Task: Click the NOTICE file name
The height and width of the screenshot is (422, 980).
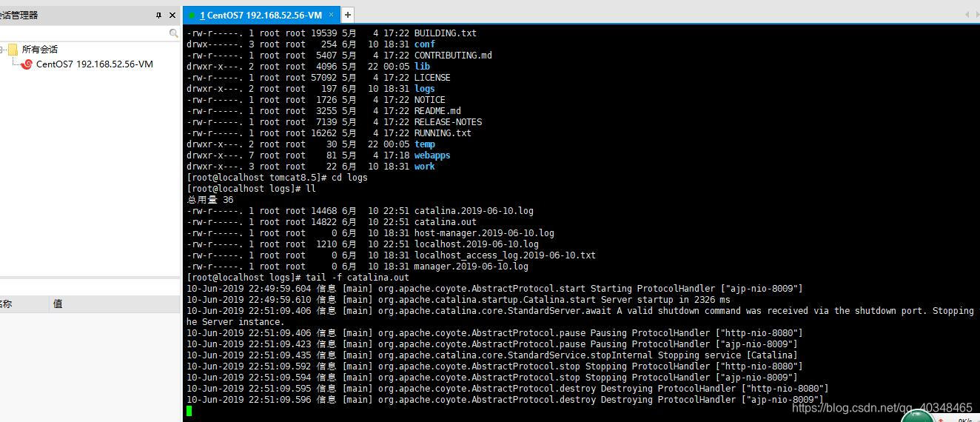Action: 430,100
